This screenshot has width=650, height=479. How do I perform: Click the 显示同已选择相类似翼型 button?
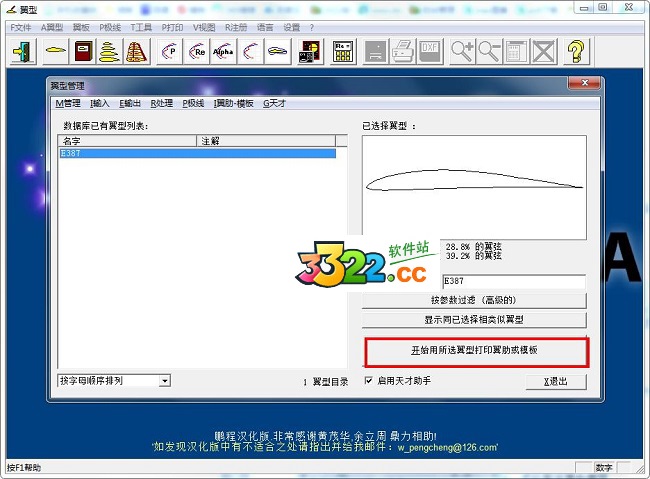tap(474, 320)
